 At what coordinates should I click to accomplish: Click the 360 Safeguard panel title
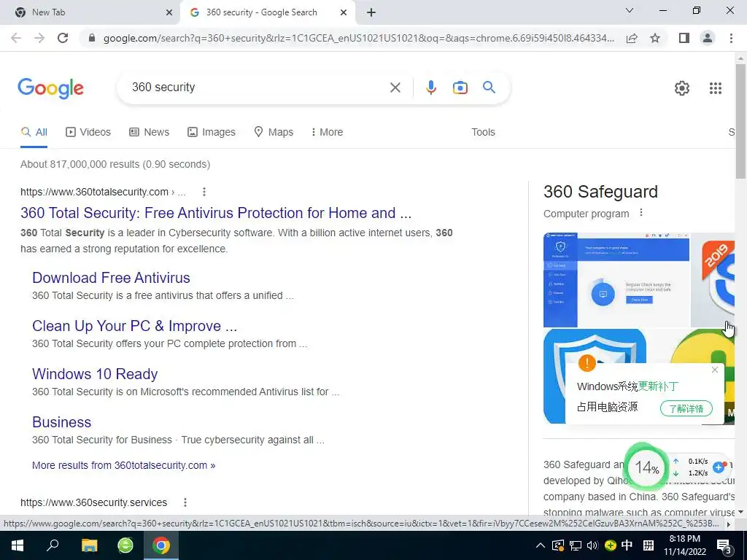(x=600, y=192)
